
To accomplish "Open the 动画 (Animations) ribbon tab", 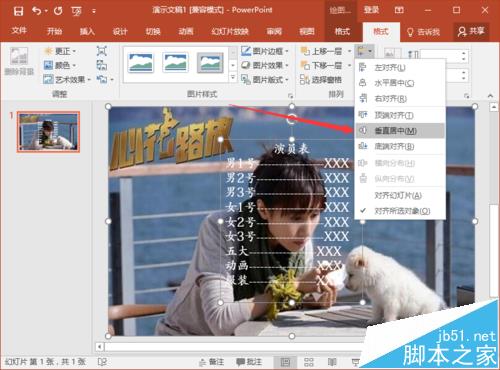I will click(186, 32).
